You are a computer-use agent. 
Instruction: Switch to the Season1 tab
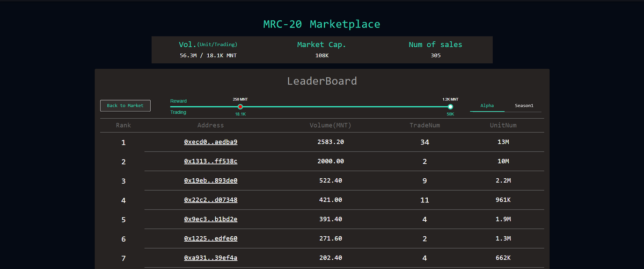tap(524, 106)
